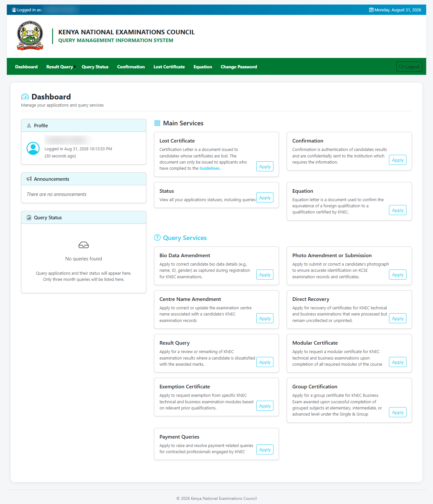Expand the Result Query menu arrow
Image resolution: width=433 pixels, height=504 pixels.
coord(75,67)
